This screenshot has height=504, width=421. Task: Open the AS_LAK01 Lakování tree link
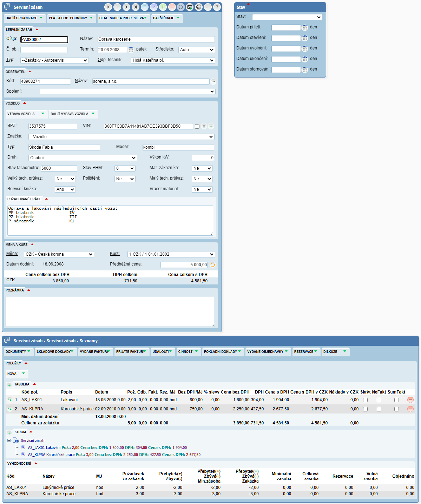point(44,448)
